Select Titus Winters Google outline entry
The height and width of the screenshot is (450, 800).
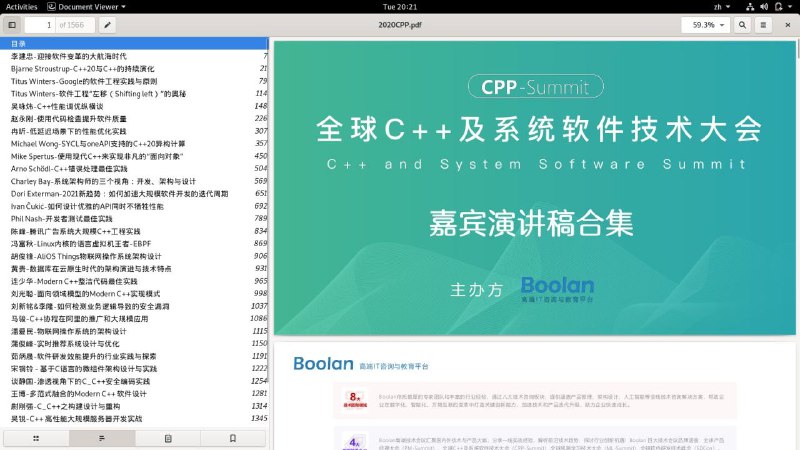134,81
